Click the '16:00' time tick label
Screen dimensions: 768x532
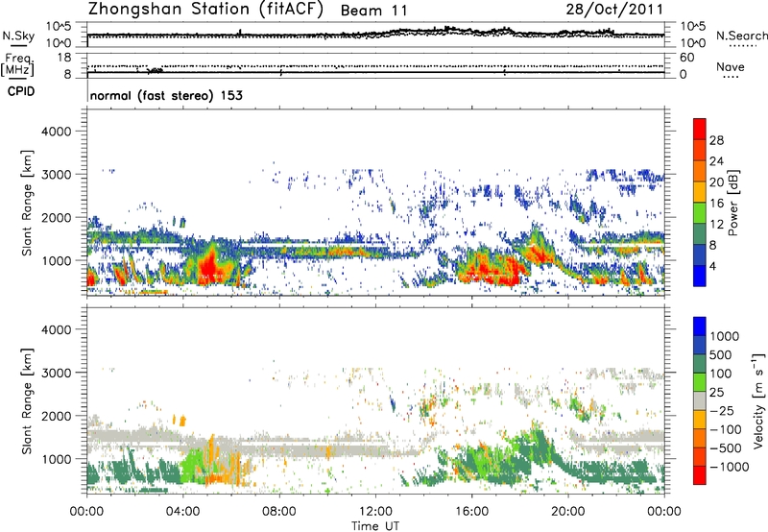(x=471, y=512)
